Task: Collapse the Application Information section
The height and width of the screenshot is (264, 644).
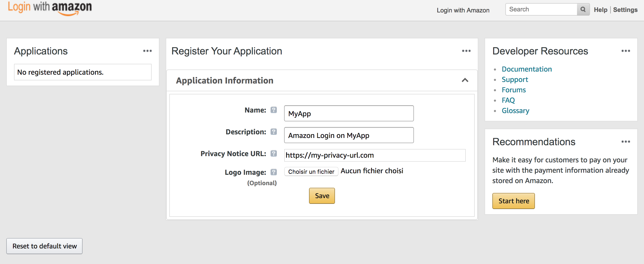Action: click(x=465, y=80)
